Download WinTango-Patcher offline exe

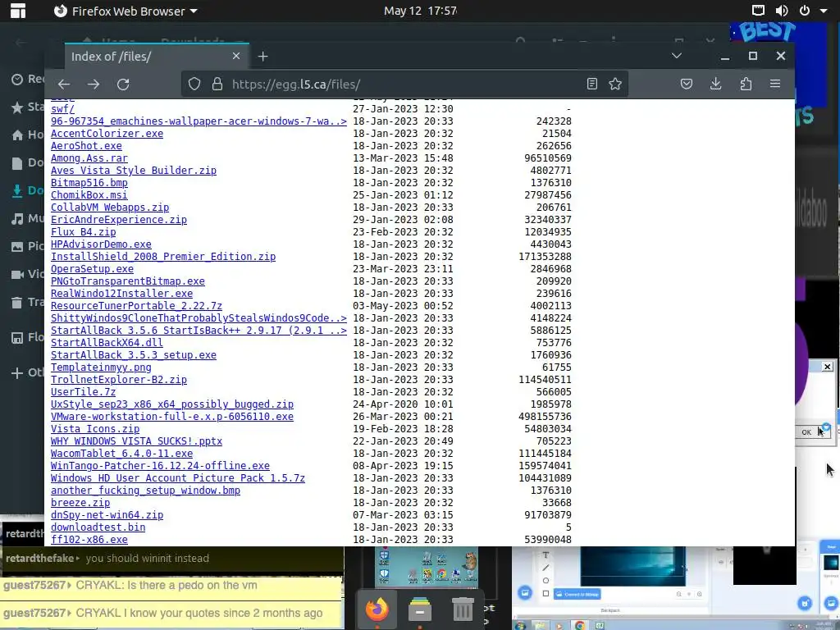point(160,466)
